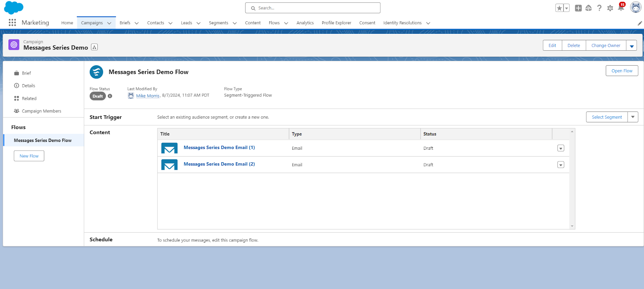Open row actions for Demo Email (2)

(561, 165)
